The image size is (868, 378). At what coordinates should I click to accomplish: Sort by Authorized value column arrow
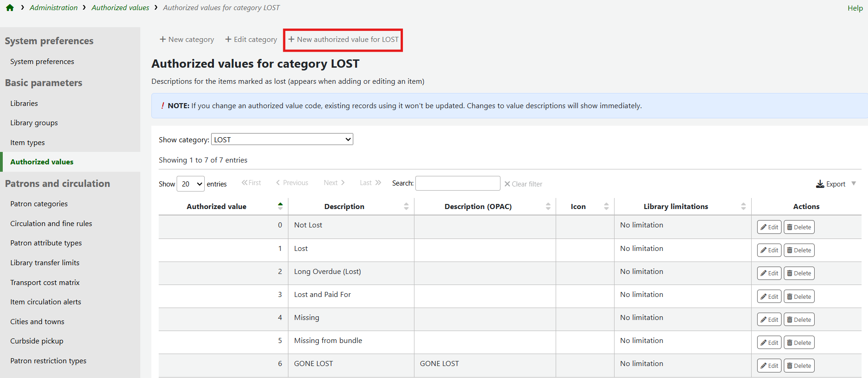click(x=280, y=206)
